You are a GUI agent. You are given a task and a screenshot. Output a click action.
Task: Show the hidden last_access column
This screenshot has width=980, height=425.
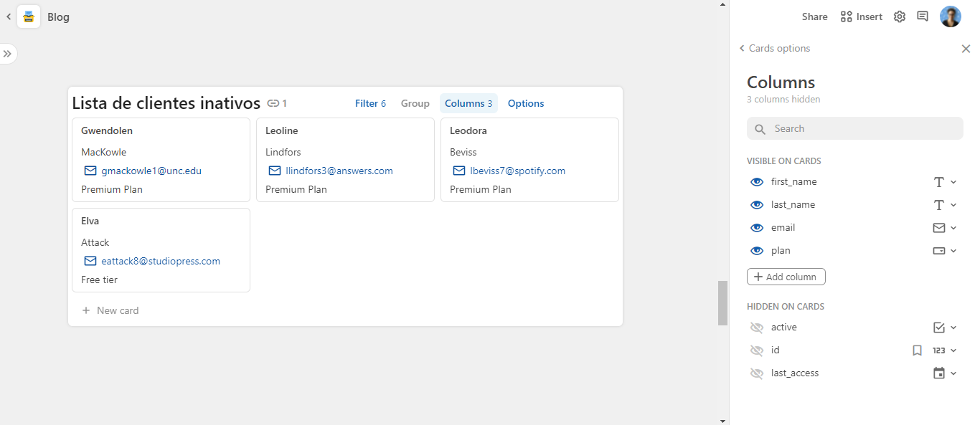tap(756, 373)
